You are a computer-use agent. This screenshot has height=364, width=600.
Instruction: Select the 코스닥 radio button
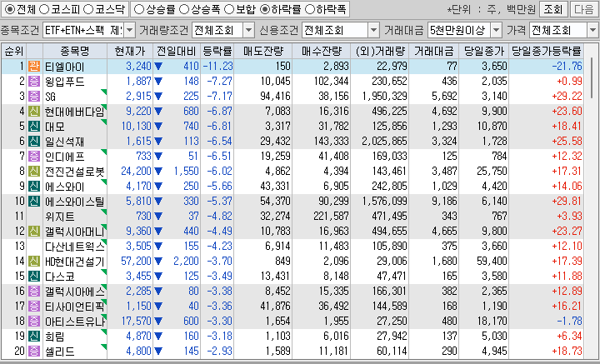coord(87,9)
